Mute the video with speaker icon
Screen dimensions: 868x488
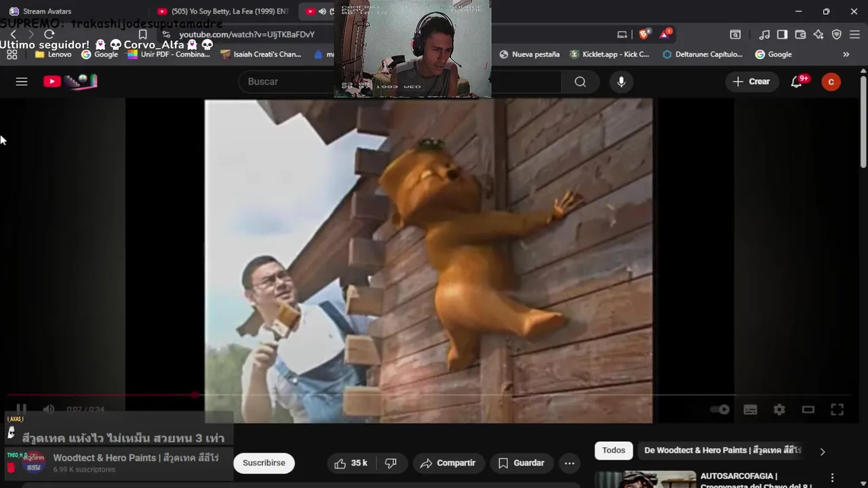(49, 409)
